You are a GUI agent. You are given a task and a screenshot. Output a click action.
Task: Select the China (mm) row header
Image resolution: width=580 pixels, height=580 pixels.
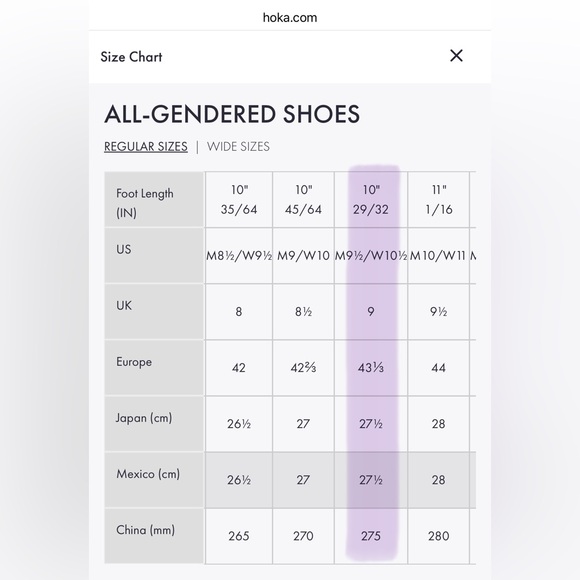pos(154,536)
